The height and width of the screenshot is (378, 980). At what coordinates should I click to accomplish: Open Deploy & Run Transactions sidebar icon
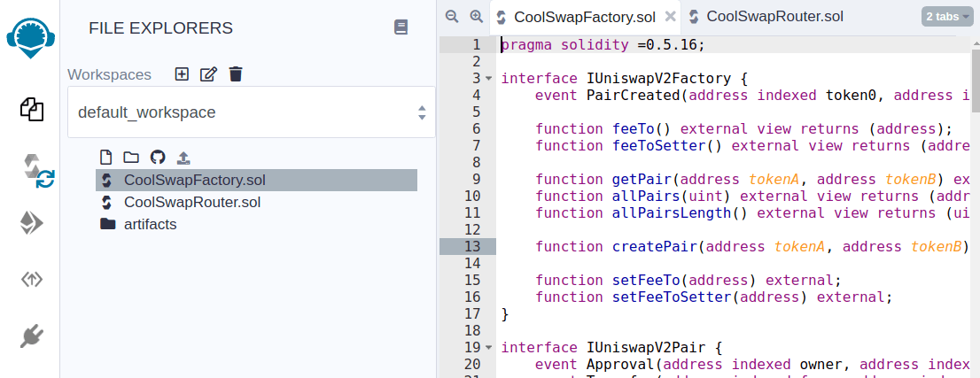point(31,222)
